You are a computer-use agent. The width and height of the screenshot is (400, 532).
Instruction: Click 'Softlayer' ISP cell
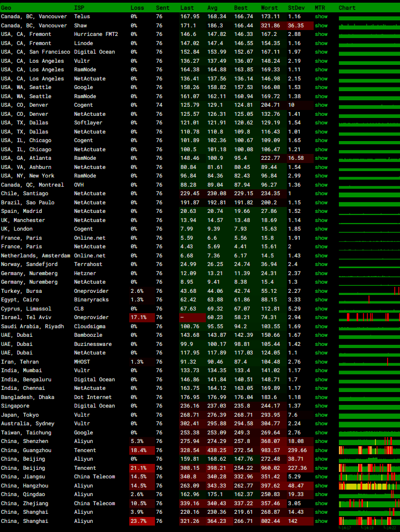click(88, 123)
